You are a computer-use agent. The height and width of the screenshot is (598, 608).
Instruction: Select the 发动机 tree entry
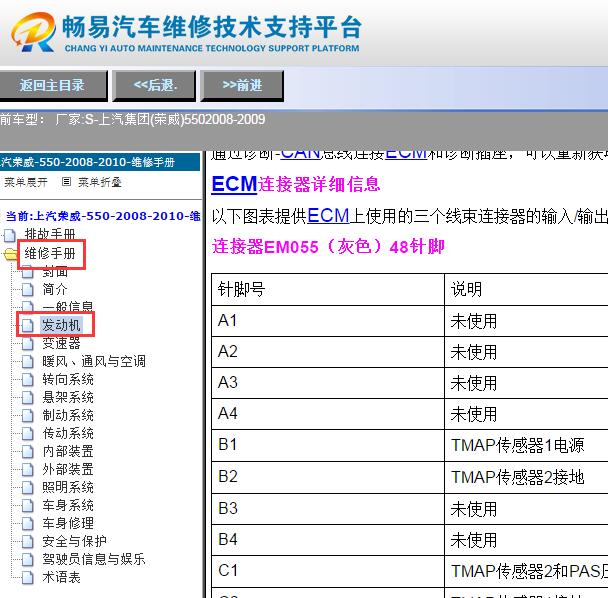point(61,325)
